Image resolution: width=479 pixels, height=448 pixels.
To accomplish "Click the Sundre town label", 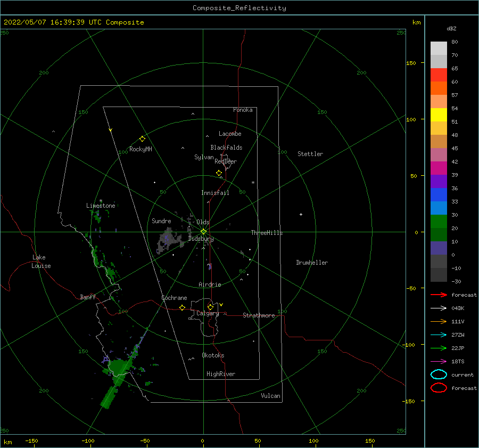I will (x=161, y=221).
